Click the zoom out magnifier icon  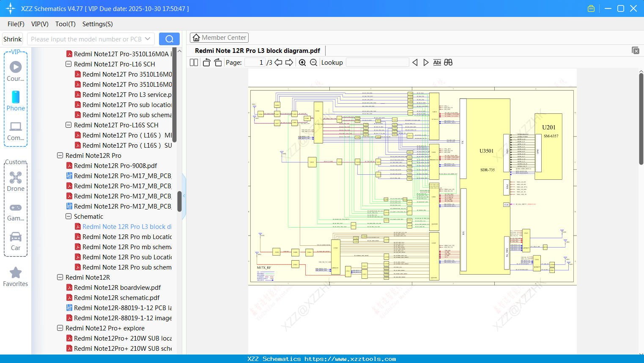point(313,63)
